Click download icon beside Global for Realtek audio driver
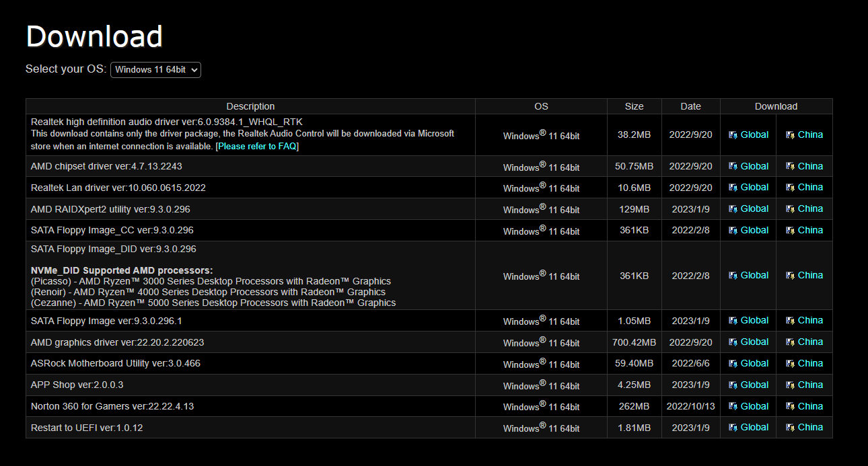 (733, 134)
